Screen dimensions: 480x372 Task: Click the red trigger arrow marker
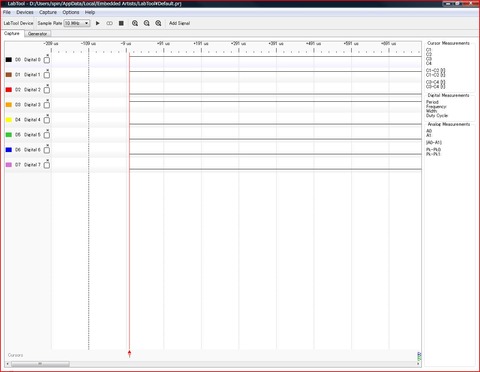129,354
